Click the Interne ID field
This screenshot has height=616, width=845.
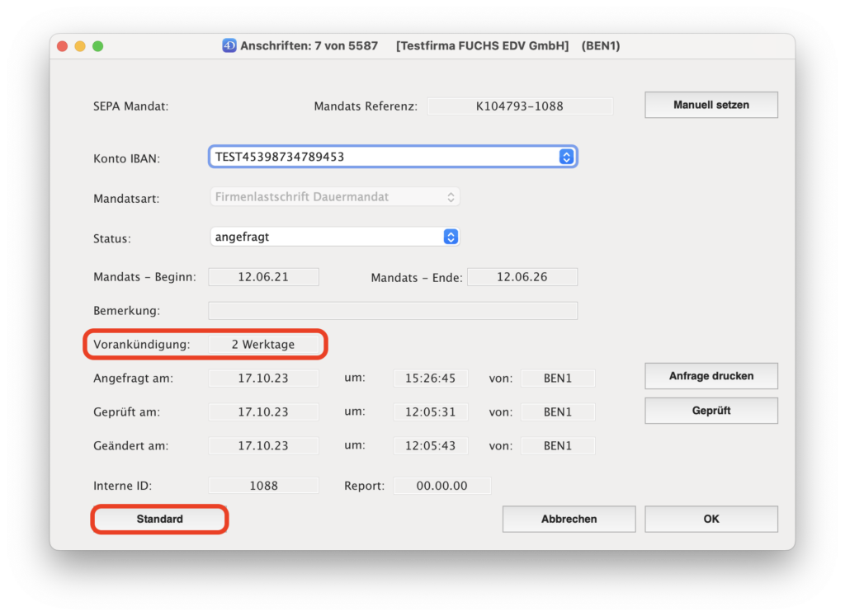click(x=263, y=486)
